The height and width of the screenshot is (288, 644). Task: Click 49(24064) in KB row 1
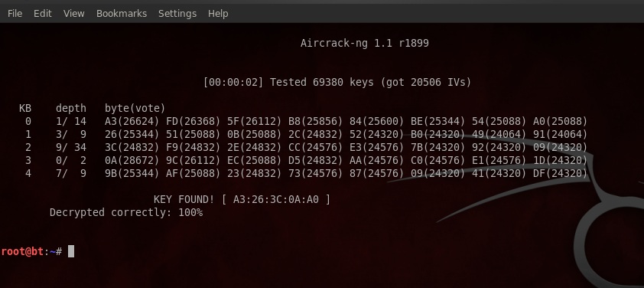tap(499, 135)
